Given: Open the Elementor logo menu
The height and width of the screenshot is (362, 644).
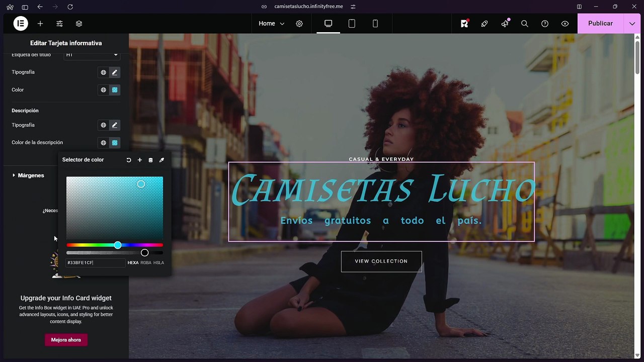Looking at the screenshot, I should pyautogui.click(x=21, y=23).
